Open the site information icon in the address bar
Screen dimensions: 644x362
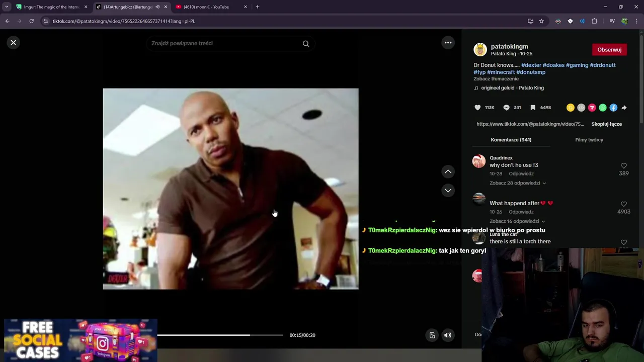coord(46,21)
